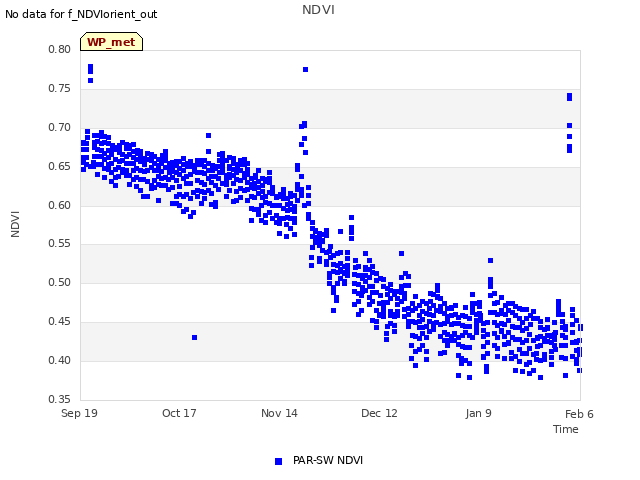Click the highest outlier point near 0.775 in mid-November
Image resolution: width=640 pixels, height=480 pixels.
click(x=305, y=69)
